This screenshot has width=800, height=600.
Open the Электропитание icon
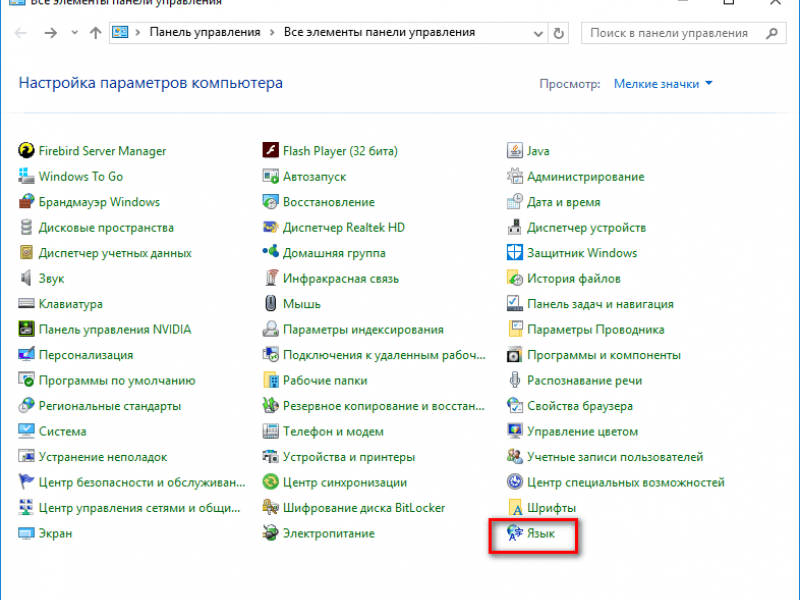coord(270,533)
